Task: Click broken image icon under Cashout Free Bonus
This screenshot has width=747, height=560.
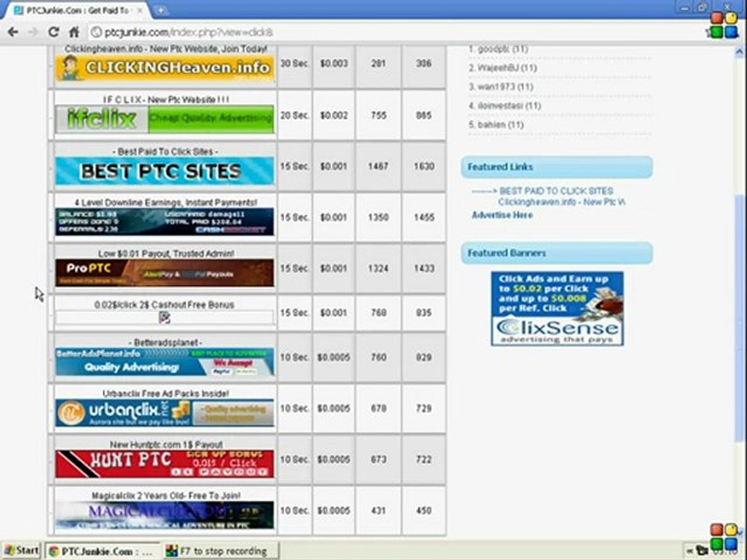Action: pyautogui.click(x=165, y=317)
